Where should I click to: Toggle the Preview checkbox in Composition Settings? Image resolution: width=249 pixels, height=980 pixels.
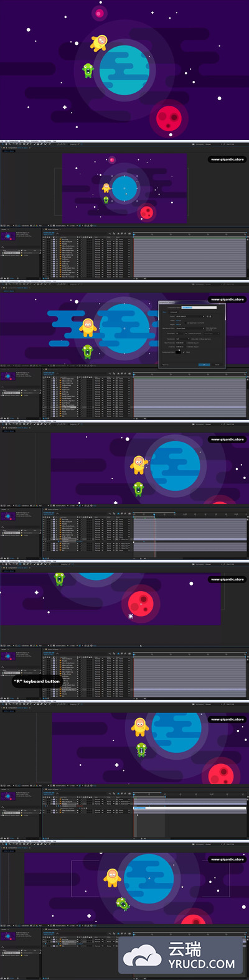162,365
